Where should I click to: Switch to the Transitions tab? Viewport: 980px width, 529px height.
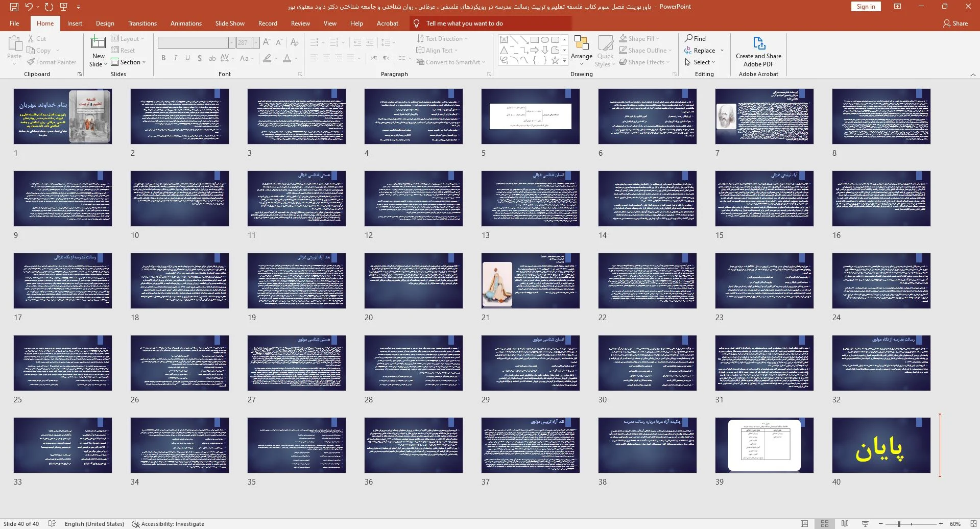click(142, 23)
